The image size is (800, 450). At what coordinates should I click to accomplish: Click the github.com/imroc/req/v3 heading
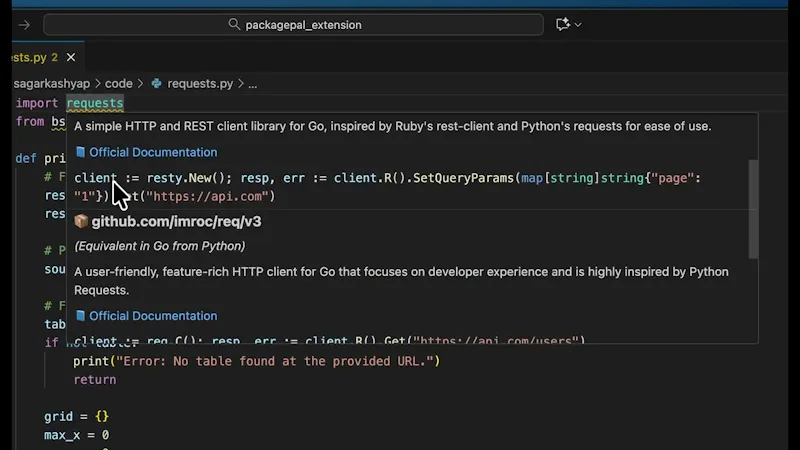177,221
